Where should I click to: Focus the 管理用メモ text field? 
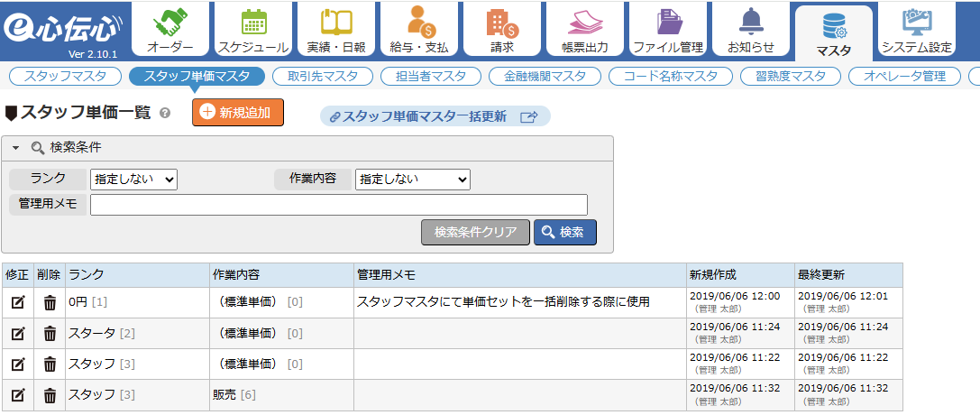[x=339, y=205]
